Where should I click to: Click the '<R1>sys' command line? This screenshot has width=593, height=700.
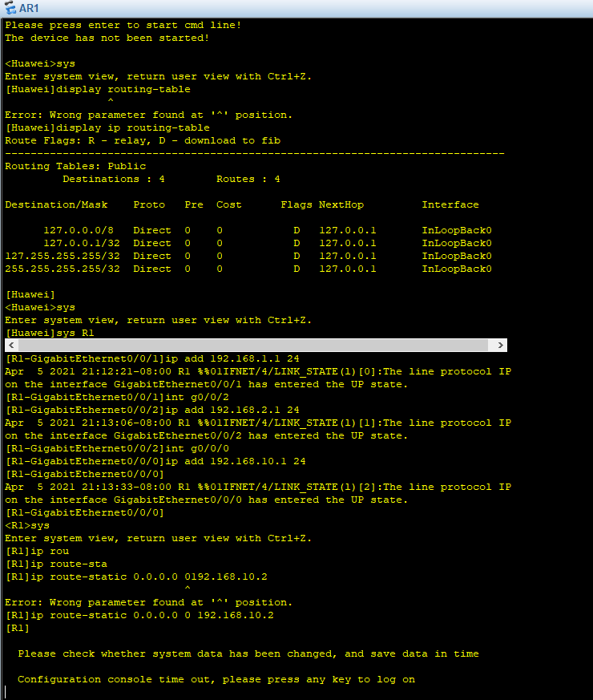(x=27, y=525)
